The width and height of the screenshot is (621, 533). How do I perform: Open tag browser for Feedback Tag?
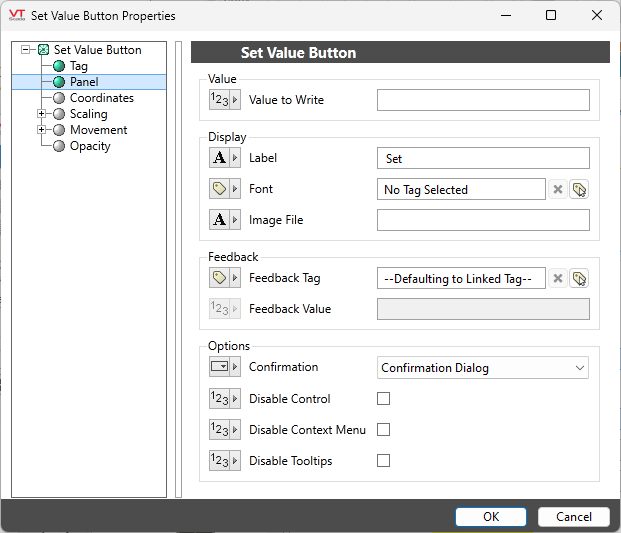(579, 279)
